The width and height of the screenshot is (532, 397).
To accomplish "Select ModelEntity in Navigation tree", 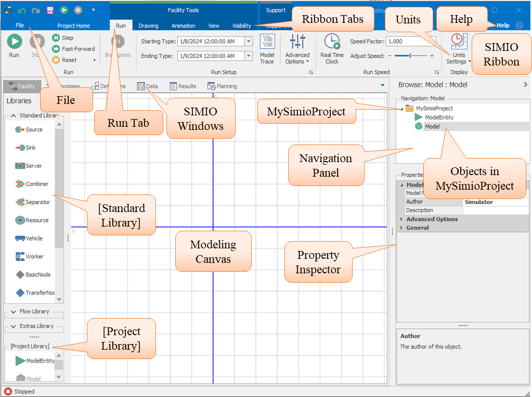I will [x=434, y=117].
